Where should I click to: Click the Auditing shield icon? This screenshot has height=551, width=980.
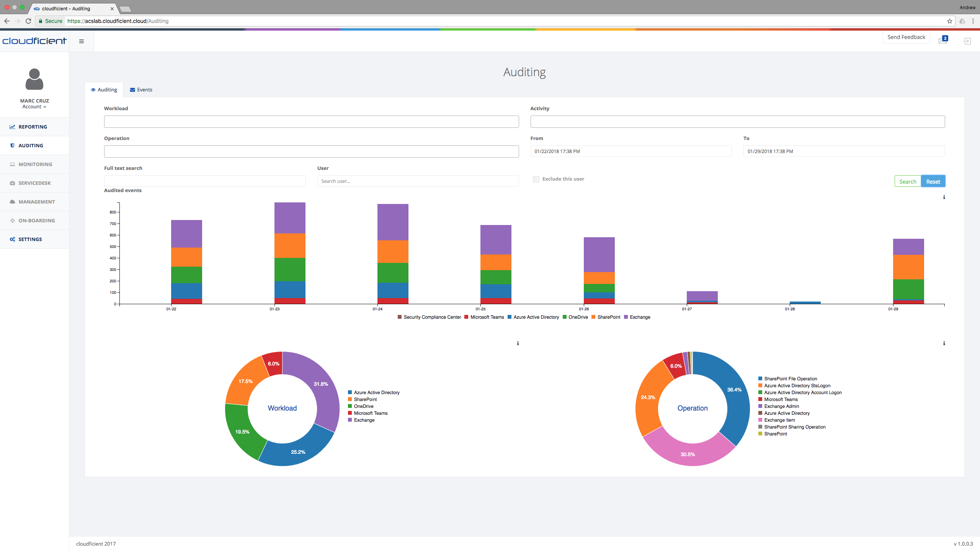pyautogui.click(x=12, y=145)
